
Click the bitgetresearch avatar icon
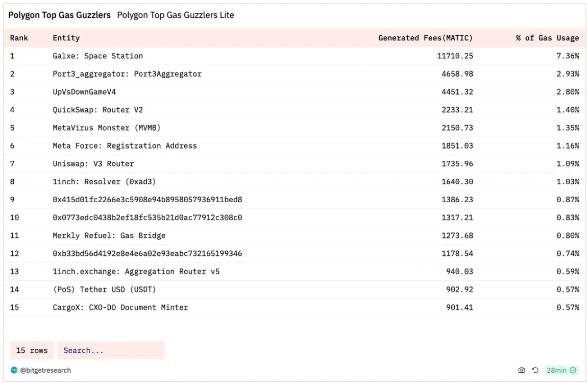click(x=14, y=370)
